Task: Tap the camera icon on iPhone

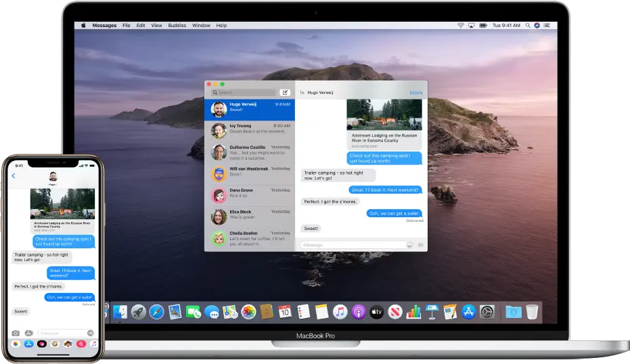Action: tap(16, 333)
